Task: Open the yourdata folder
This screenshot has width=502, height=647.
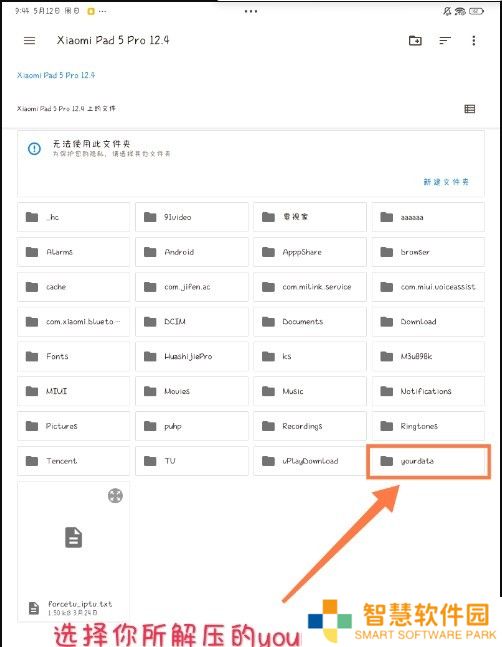Action: coord(428,461)
